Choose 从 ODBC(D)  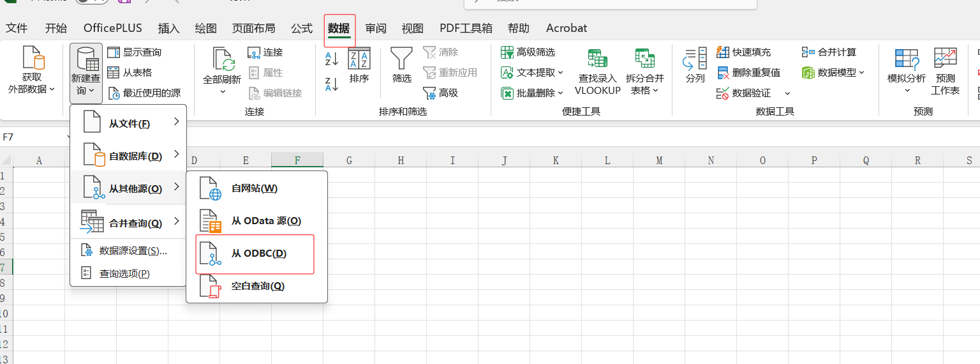(x=256, y=254)
